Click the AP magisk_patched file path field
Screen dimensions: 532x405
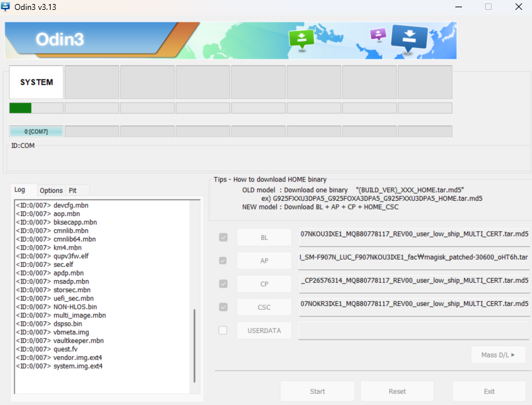(x=414, y=260)
